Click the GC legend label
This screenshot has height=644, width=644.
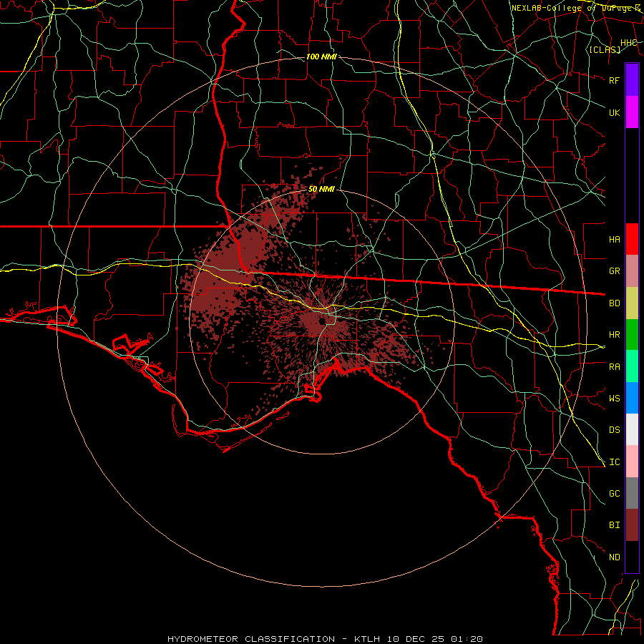pos(614,494)
